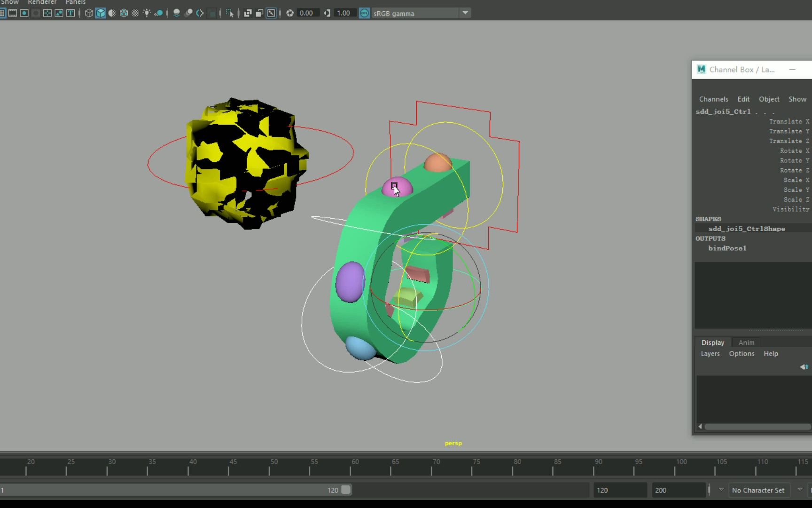The width and height of the screenshot is (812, 508).
Task: Click the range slider end handle
Action: (x=346, y=490)
